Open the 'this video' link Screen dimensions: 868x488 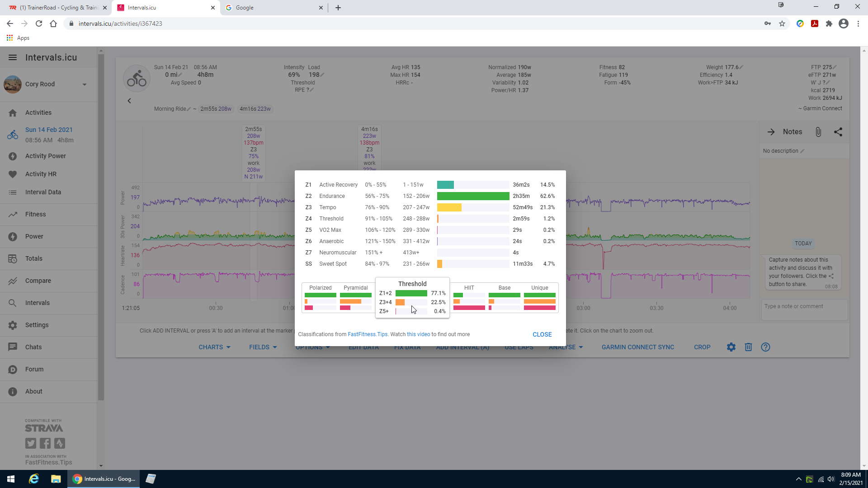tap(418, 334)
